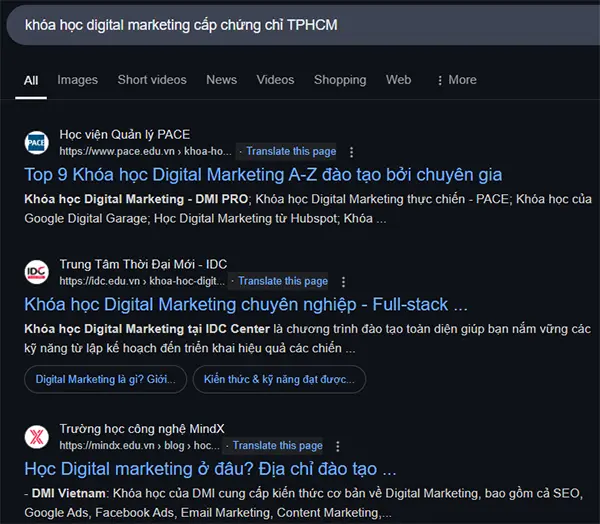Switch to the Shopping tab

pos(340,80)
